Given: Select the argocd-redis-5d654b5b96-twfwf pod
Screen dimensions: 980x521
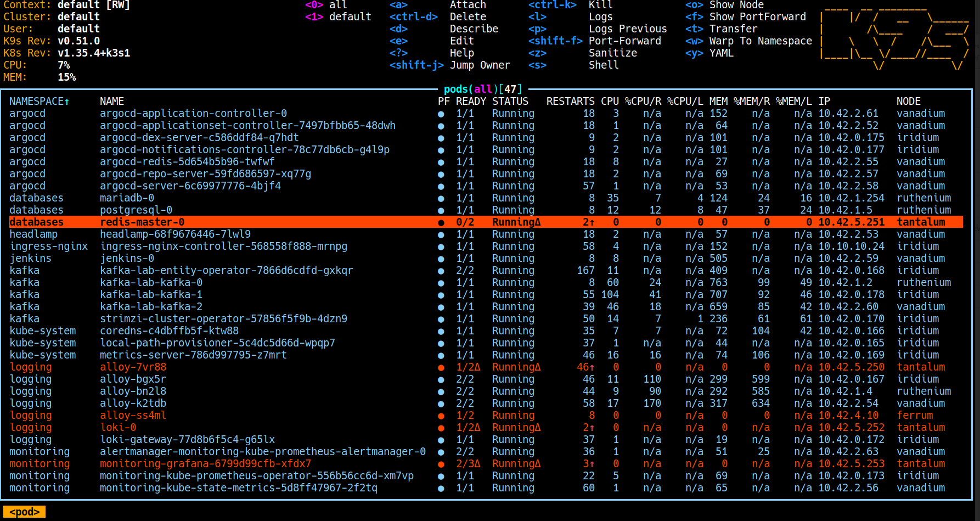Looking at the screenshot, I should [187, 162].
